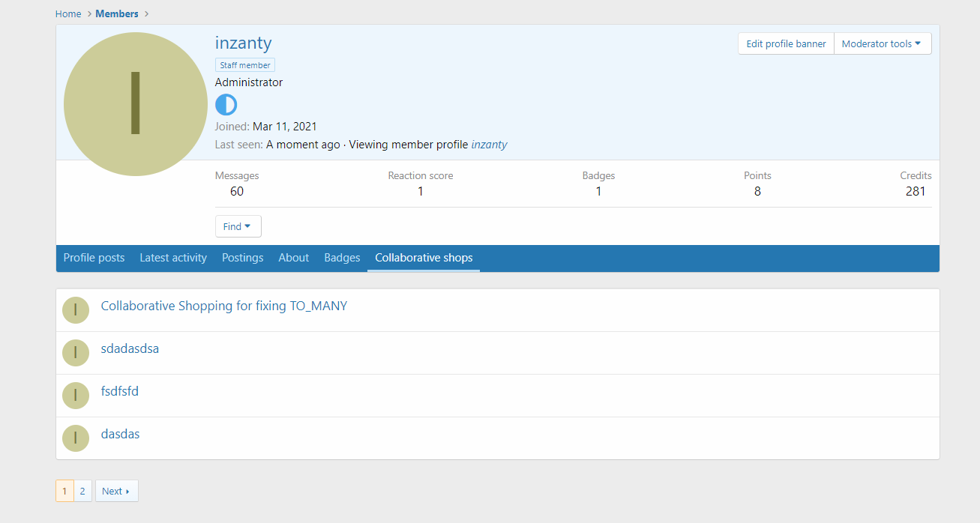Click avatar next to dasdas entry
This screenshot has width=980, height=523.
click(x=76, y=438)
